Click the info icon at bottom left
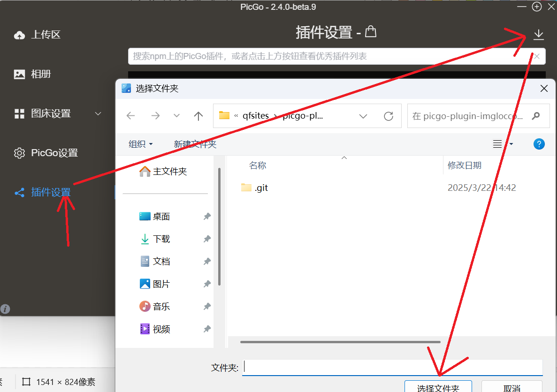557x392 pixels. 5,309
